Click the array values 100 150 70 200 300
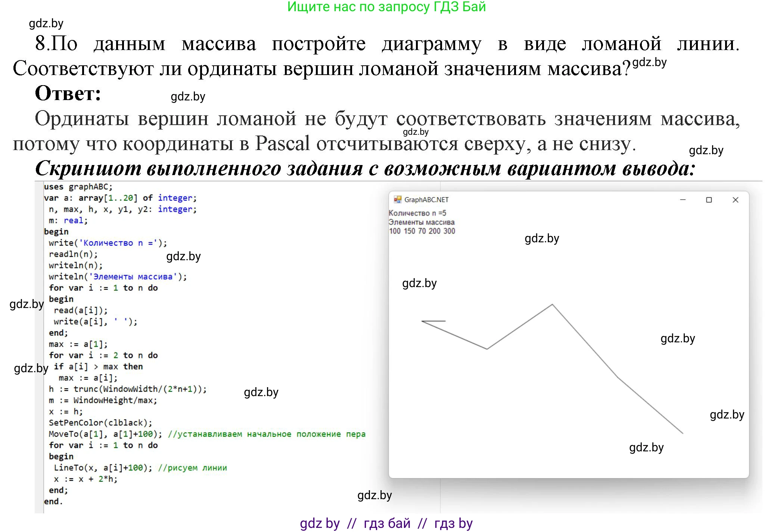 [422, 231]
